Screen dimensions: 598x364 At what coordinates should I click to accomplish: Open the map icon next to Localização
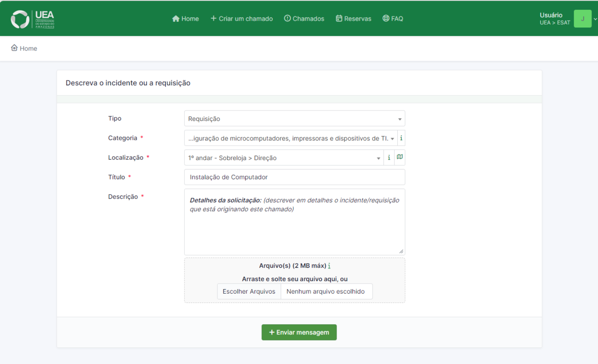[x=400, y=157]
